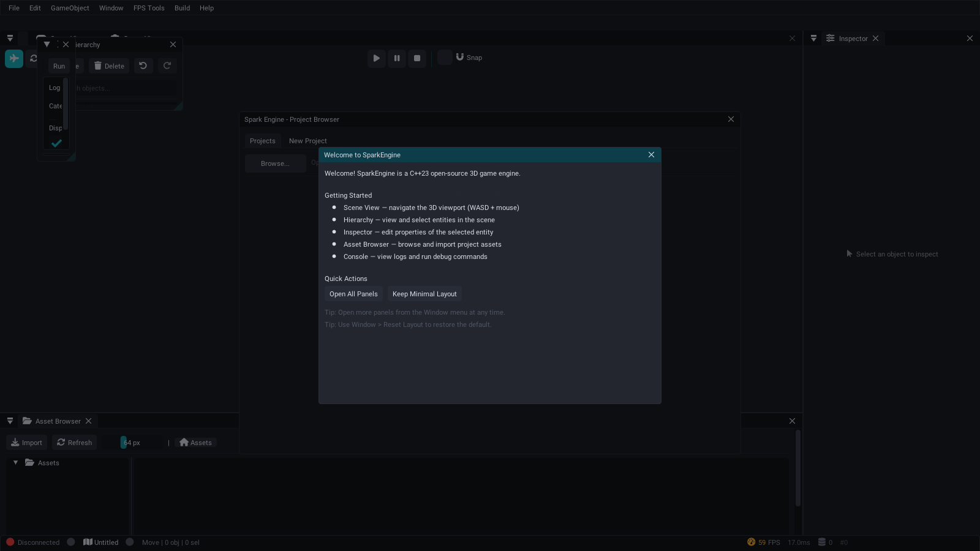Switch to the New Project tab
The height and width of the screenshot is (551, 980).
[x=308, y=141]
